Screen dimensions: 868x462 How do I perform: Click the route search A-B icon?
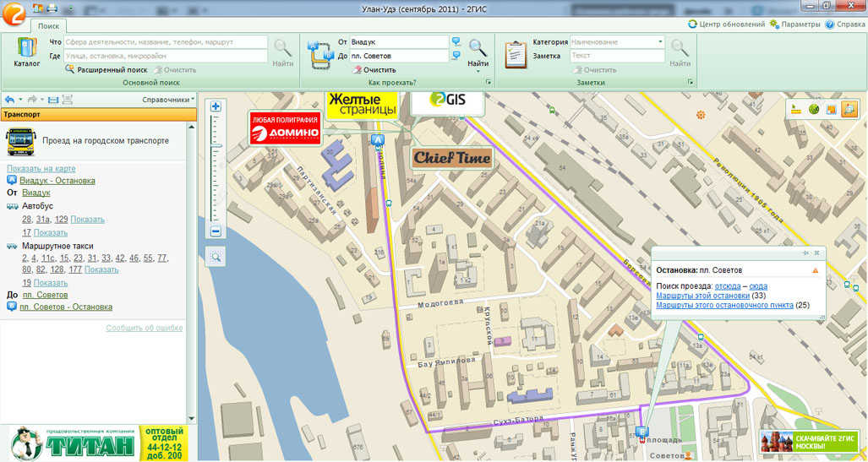(x=320, y=54)
